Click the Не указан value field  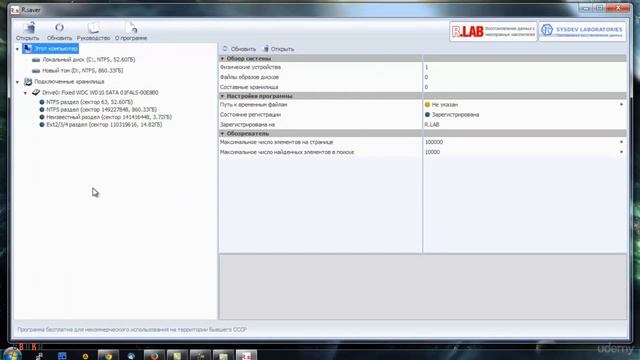coord(524,104)
